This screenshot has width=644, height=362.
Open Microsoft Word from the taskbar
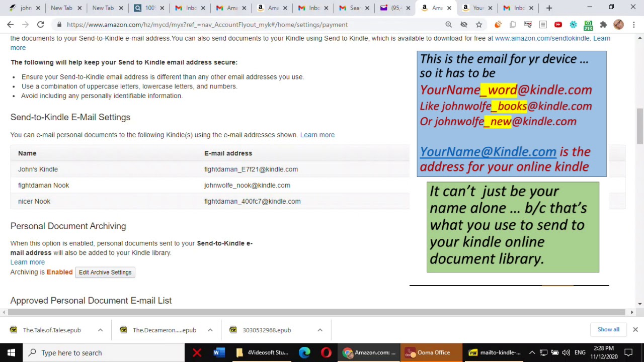tap(218, 352)
